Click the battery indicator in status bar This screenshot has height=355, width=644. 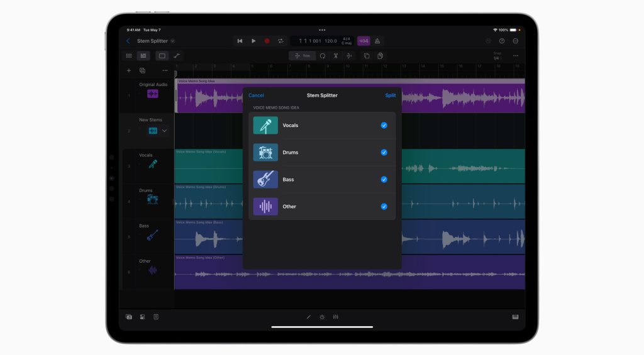click(x=513, y=30)
